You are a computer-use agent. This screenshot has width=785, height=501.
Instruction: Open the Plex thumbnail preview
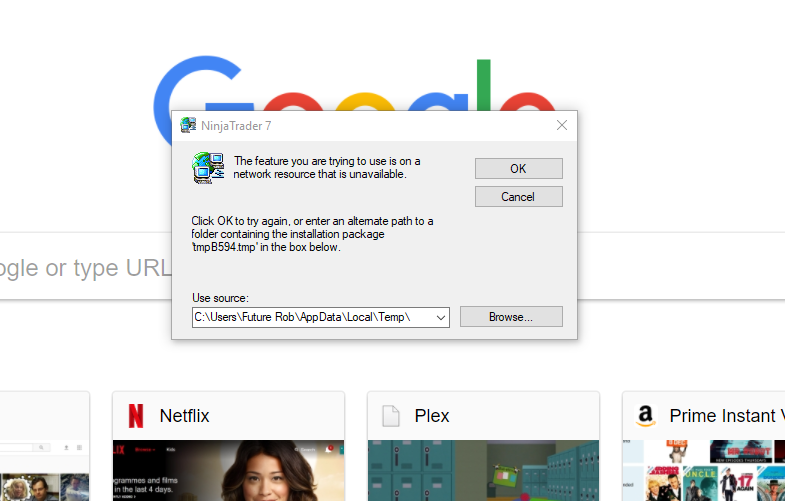[x=483, y=470]
